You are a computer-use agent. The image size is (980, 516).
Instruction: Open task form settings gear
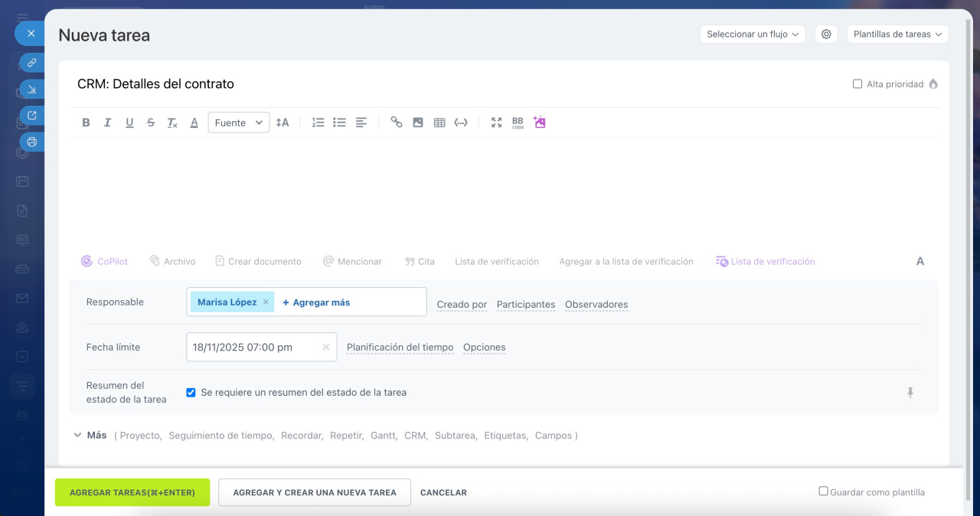click(826, 34)
